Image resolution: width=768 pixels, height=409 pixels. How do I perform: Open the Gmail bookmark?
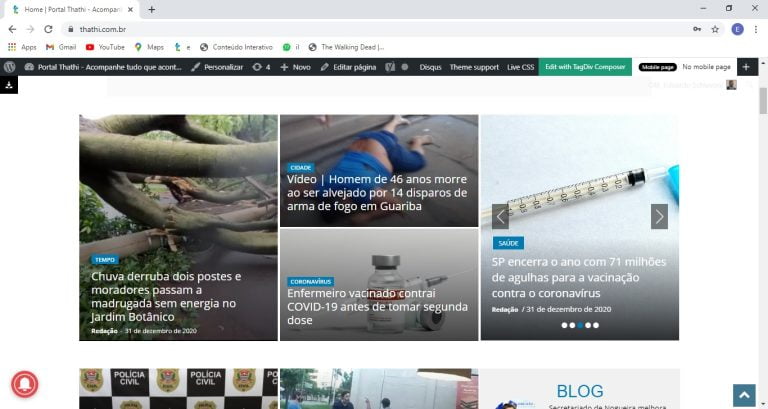pos(61,47)
